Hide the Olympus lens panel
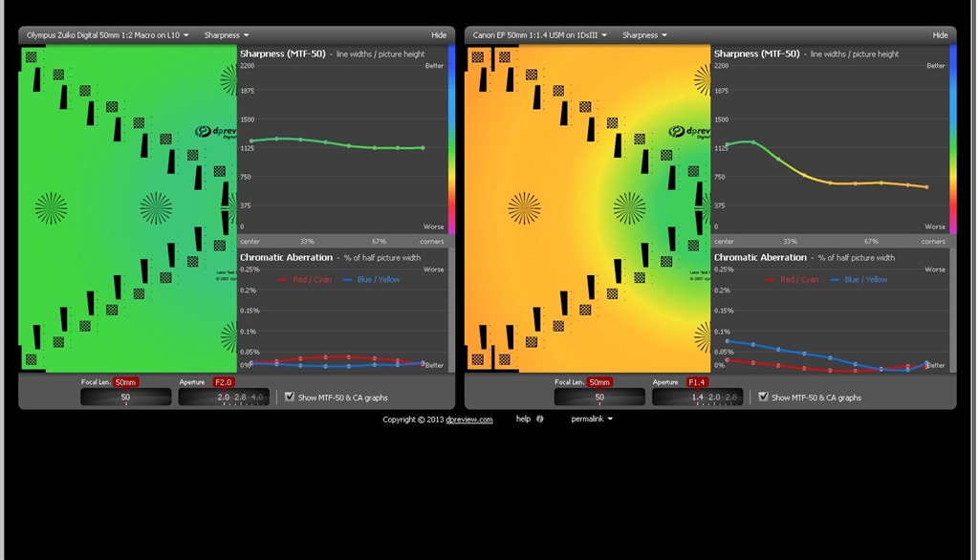The image size is (979, 560). coord(439,35)
